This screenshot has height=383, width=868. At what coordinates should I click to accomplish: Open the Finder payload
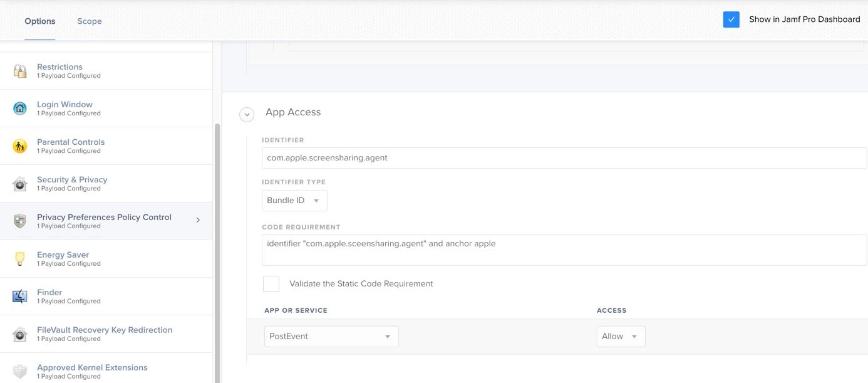(106, 296)
